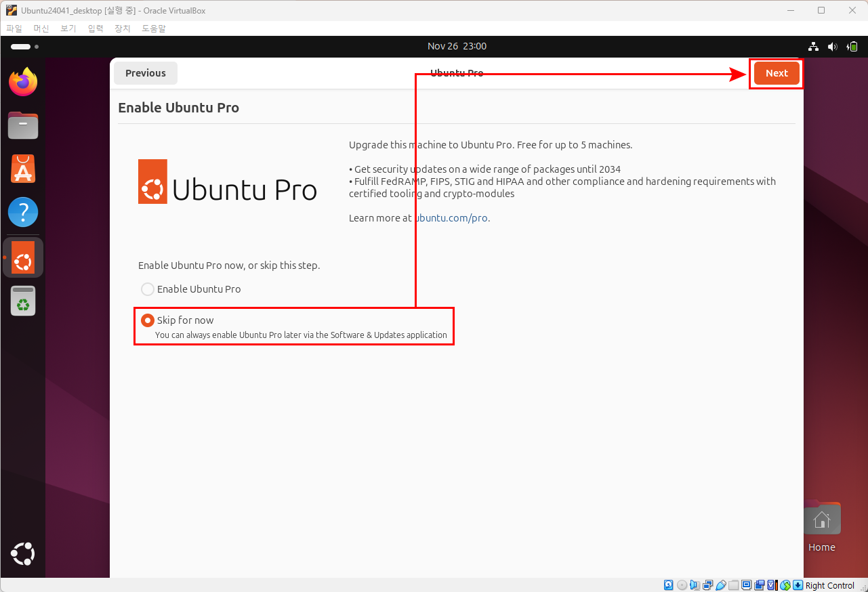Click the Next button
The image size is (868, 592).
point(777,73)
